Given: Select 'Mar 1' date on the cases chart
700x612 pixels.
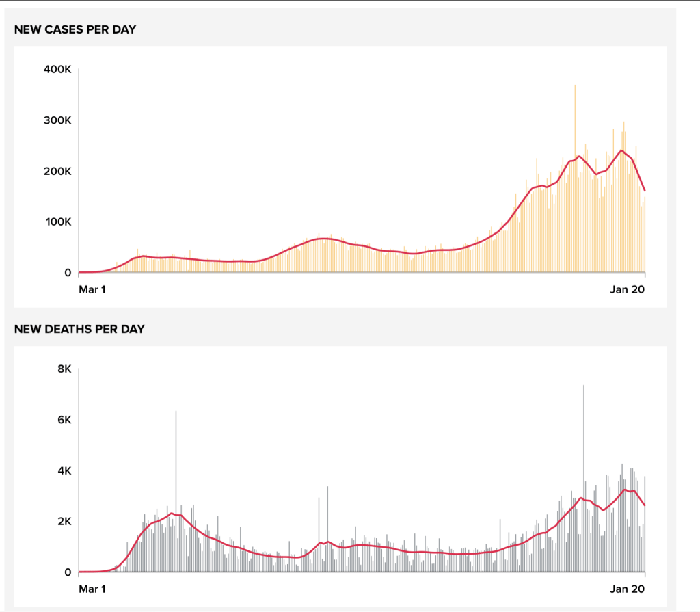Looking at the screenshot, I should tap(92, 289).
